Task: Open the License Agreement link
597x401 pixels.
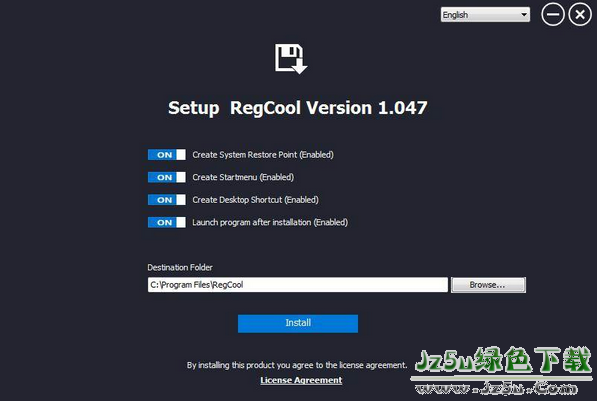Action: pos(301,380)
